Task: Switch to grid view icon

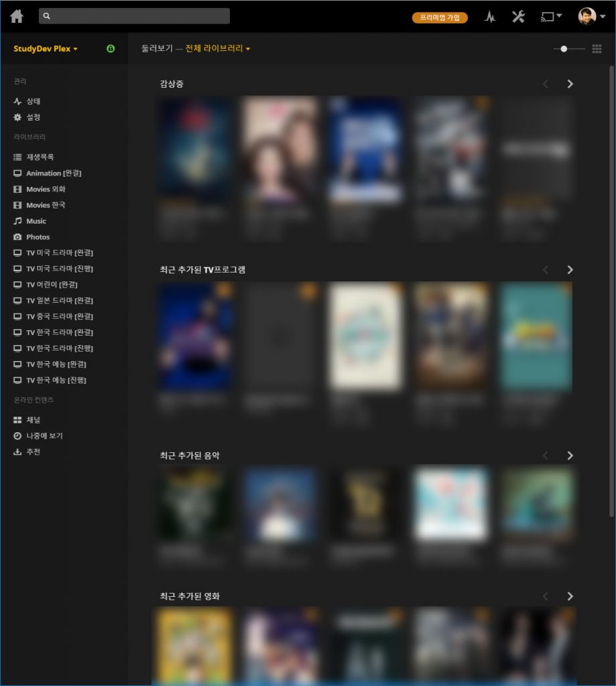Action: click(597, 49)
